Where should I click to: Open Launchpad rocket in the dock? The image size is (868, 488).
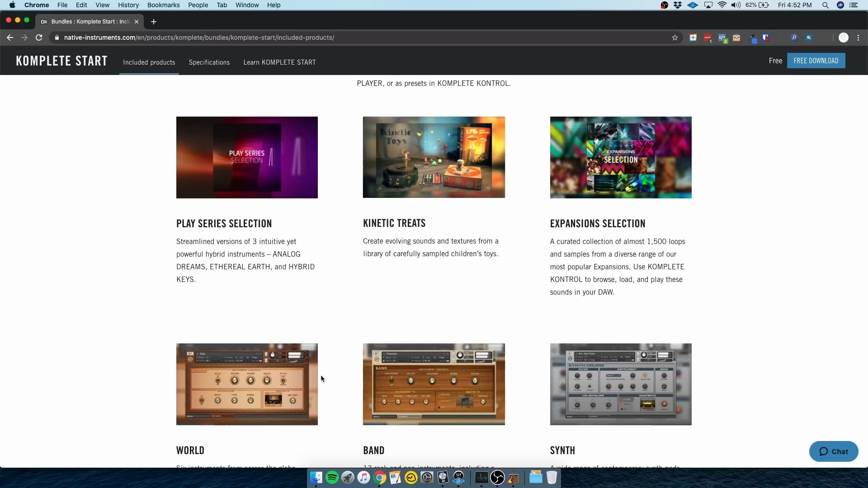point(348,478)
